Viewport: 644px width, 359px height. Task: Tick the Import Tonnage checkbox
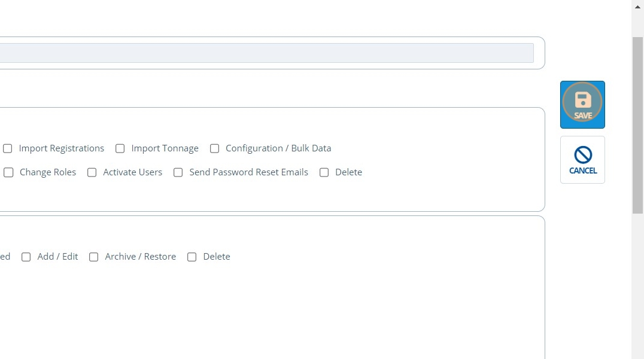120,148
